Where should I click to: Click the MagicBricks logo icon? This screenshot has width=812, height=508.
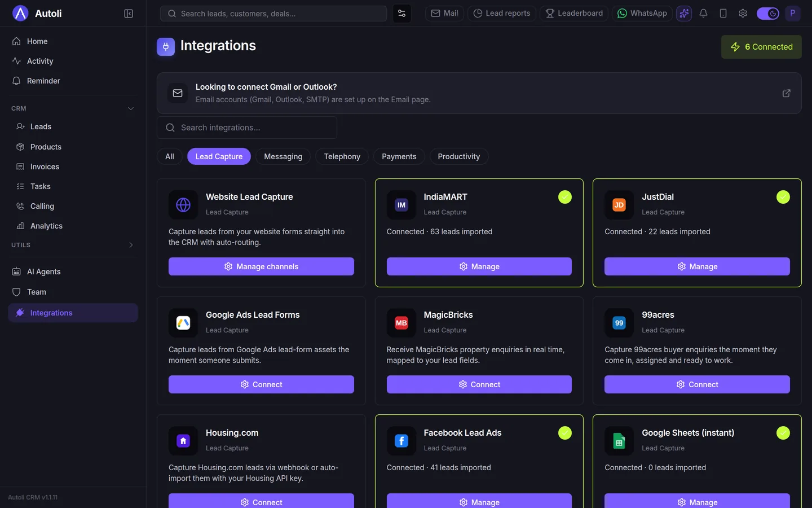[x=401, y=323]
